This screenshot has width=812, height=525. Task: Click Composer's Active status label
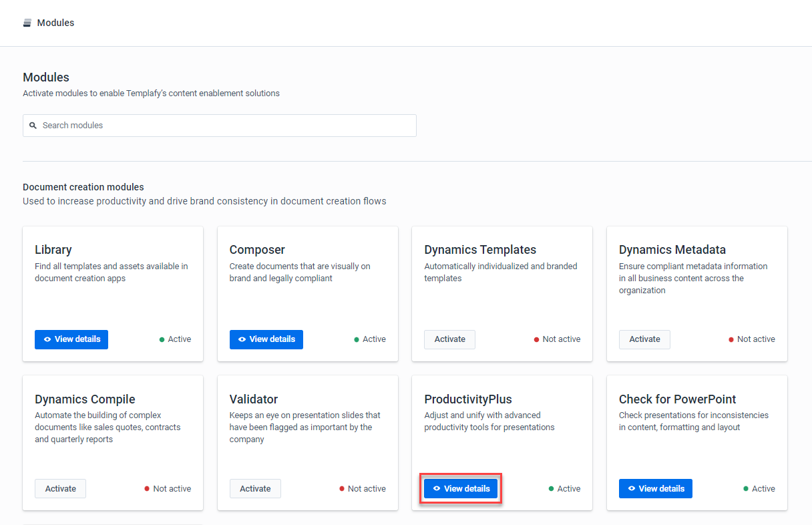pyautogui.click(x=374, y=339)
